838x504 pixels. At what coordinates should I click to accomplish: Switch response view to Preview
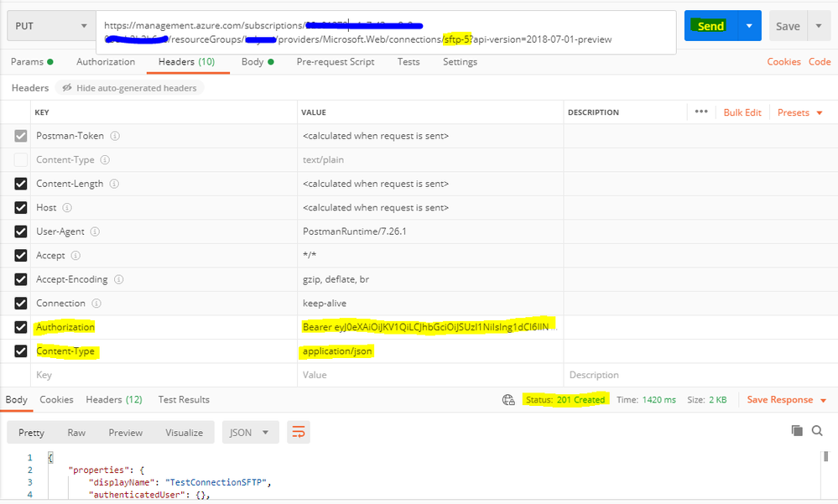[126, 433]
